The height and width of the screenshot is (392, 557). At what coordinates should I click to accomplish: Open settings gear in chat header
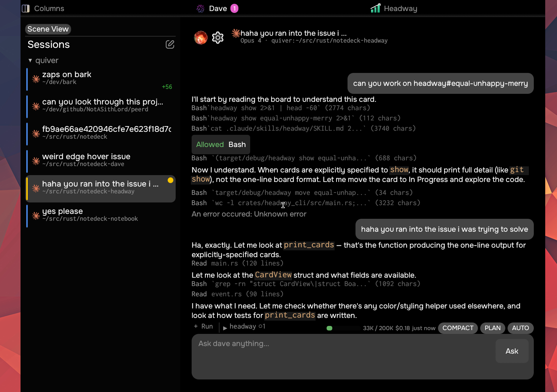(x=218, y=38)
